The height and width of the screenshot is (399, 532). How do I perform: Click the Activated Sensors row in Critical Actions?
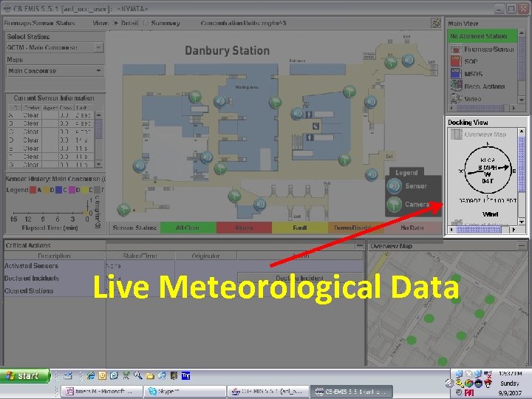click(183, 266)
